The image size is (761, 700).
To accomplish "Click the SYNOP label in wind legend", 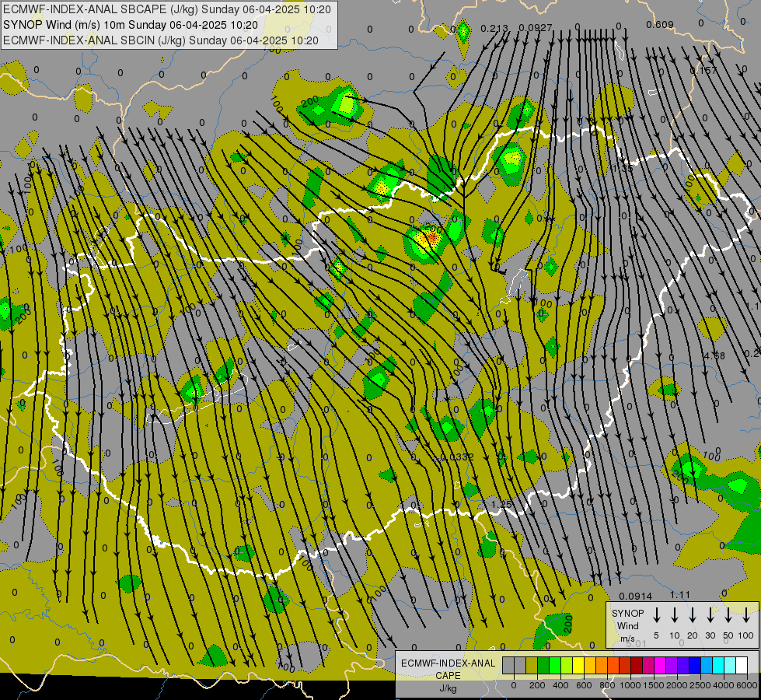I will pos(627,613).
